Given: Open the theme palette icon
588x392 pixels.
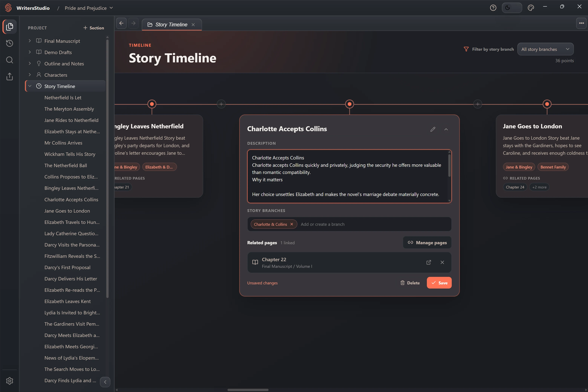Looking at the screenshot, I should pyautogui.click(x=531, y=8).
